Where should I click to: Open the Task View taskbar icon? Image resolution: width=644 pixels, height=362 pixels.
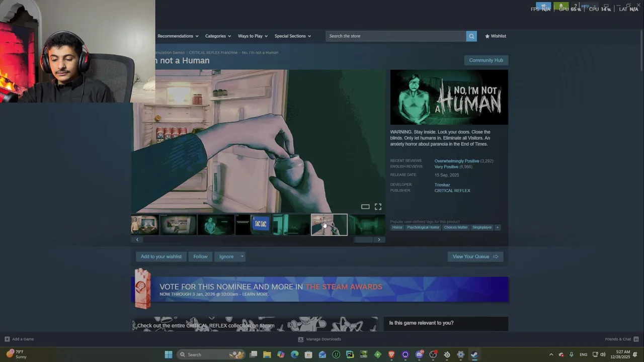pyautogui.click(x=254, y=354)
